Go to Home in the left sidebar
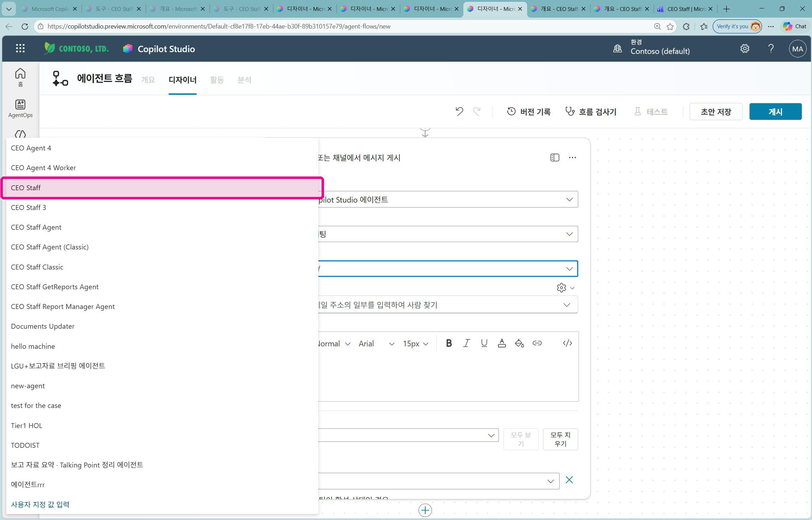This screenshot has height=520, width=812. [x=20, y=77]
